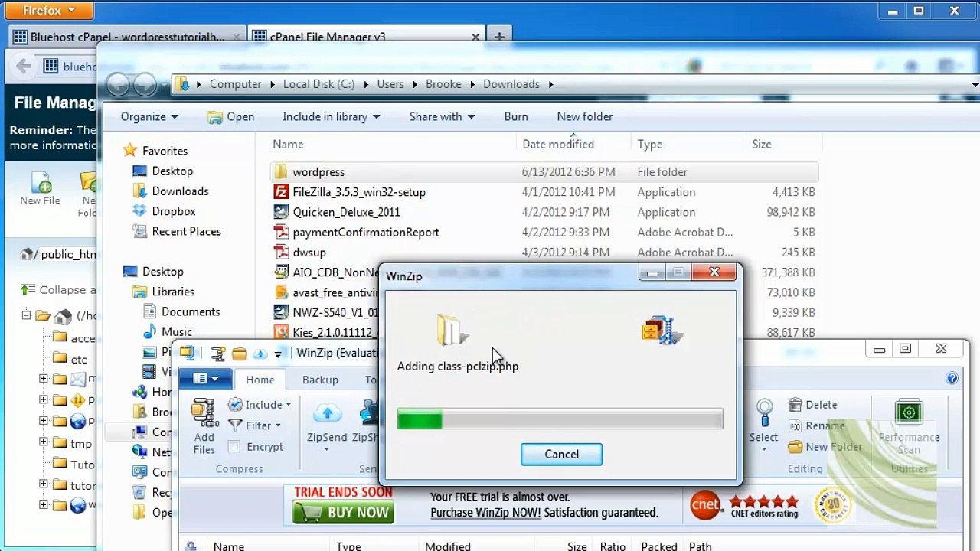
Task: Sort the file list by Type column
Action: click(x=650, y=144)
